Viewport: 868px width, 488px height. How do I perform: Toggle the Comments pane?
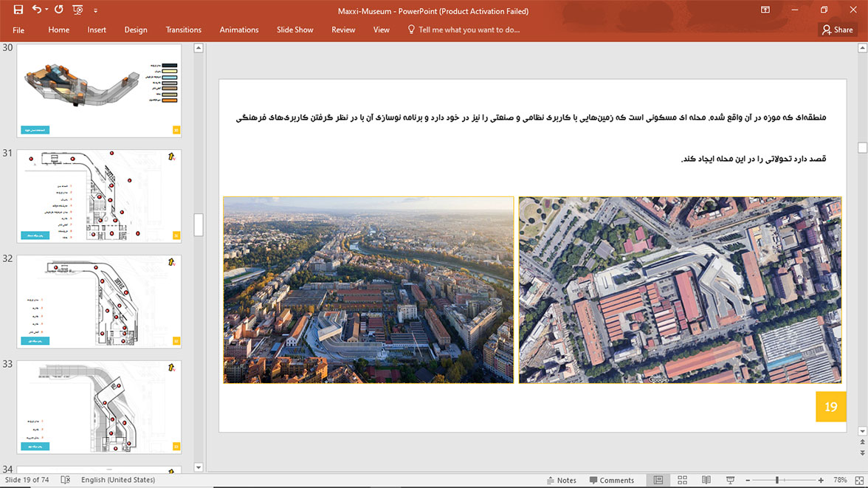point(612,480)
